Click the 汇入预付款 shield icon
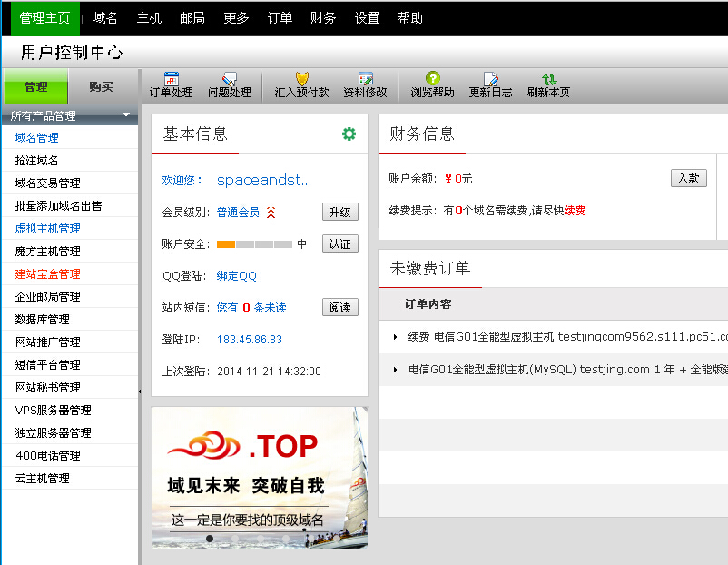This screenshot has height=565, width=728. (x=302, y=80)
